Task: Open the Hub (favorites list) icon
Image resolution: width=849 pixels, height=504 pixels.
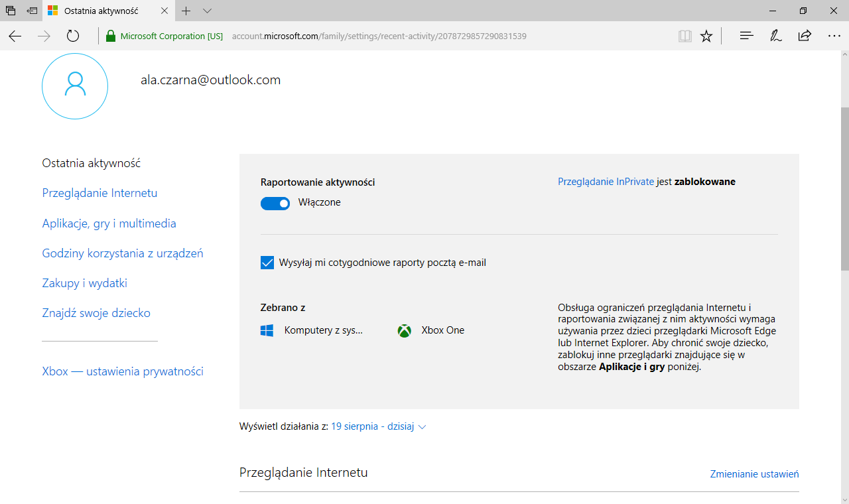Action: click(x=746, y=36)
